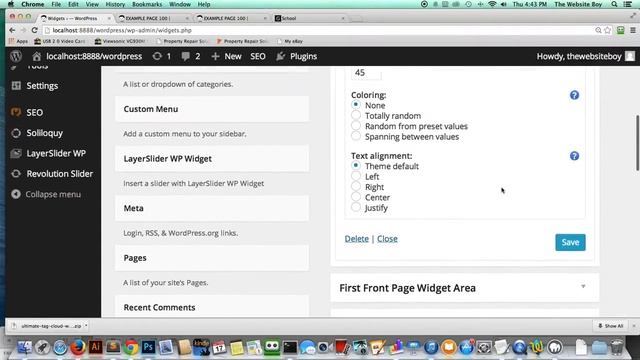Open the site home icon in admin bar
The image size is (640, 360).
point(37,56)
